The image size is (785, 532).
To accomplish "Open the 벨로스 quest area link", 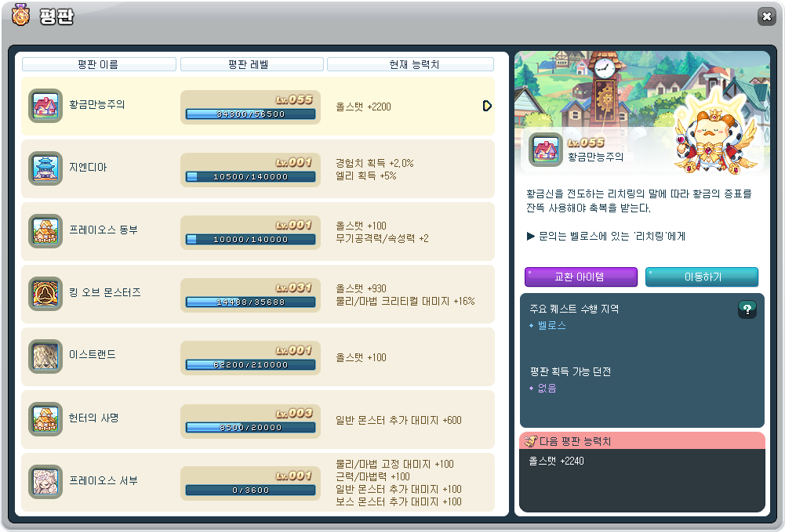I will click(551, 325).
